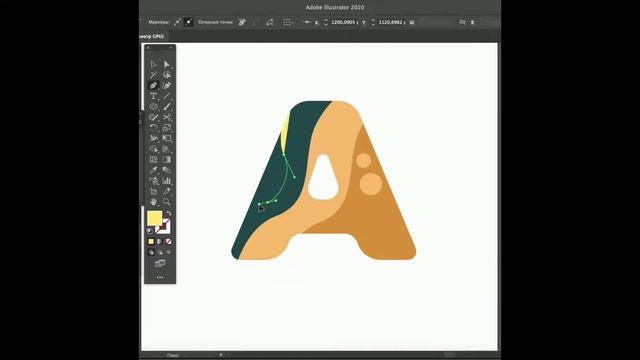
Task: Click the document tab ending in GPU)
Action: click(x=152, y=36)
